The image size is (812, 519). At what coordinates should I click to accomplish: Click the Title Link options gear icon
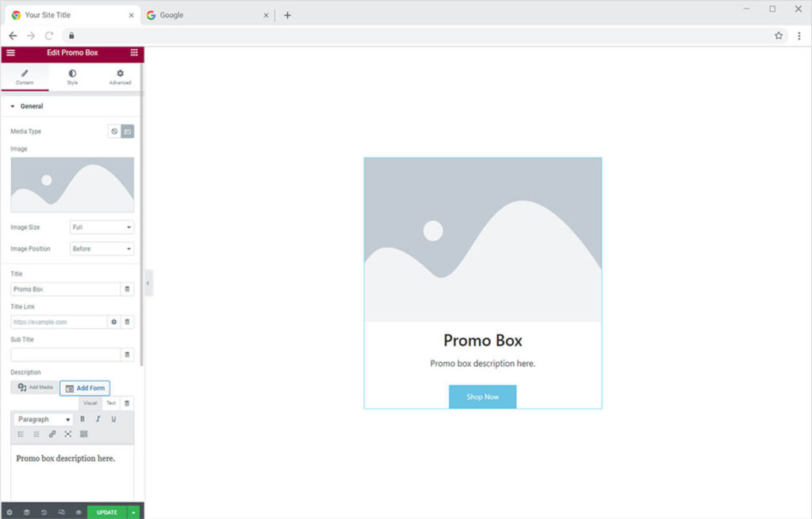(114, 322)
